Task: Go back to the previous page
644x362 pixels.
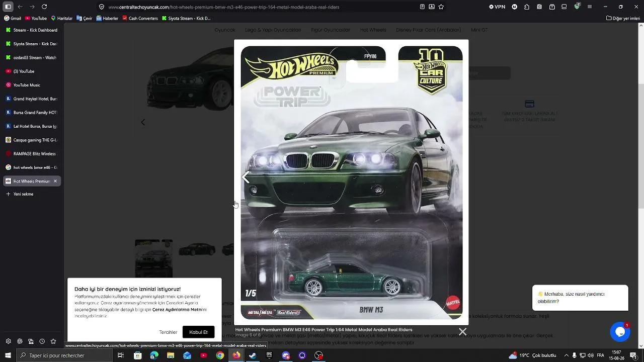Action: click(20, 7)
